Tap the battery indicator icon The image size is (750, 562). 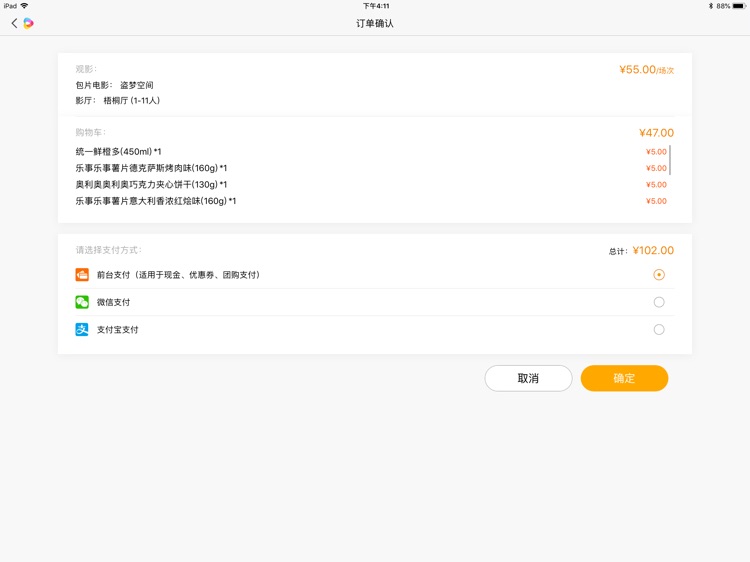[739, 6]
